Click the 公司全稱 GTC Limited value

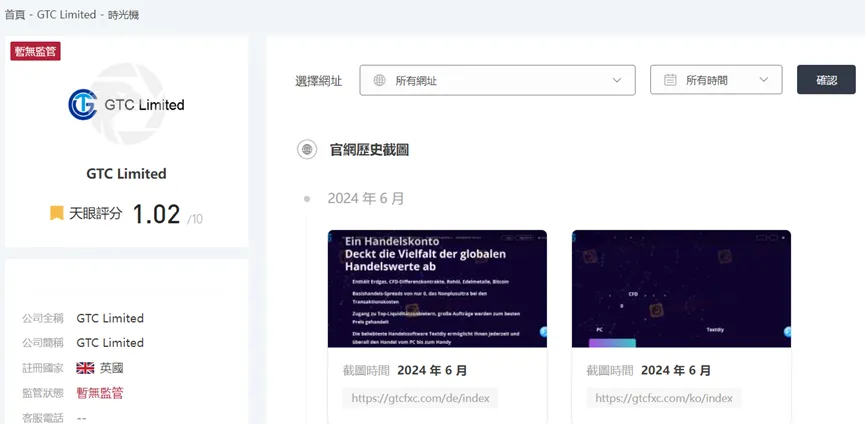[x=110, y=318]
